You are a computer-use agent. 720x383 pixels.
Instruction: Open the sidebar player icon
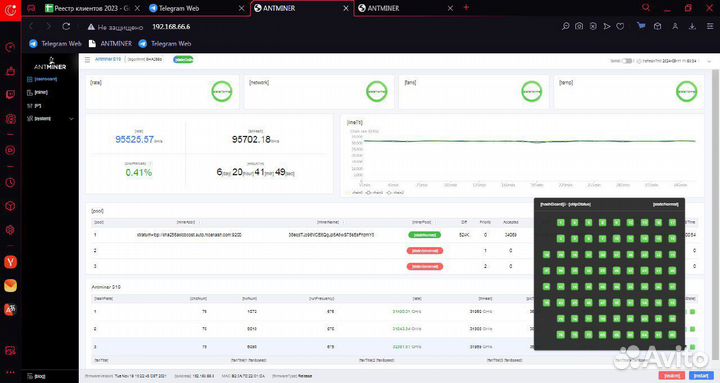(10, 150)
